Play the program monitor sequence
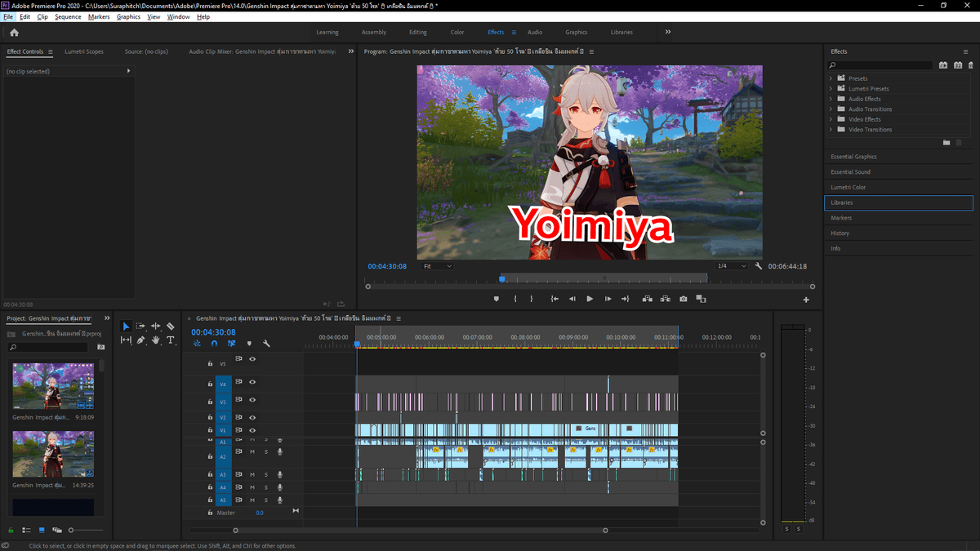The width and height of the screenshot is (980, 551). (x=590, y=299)
